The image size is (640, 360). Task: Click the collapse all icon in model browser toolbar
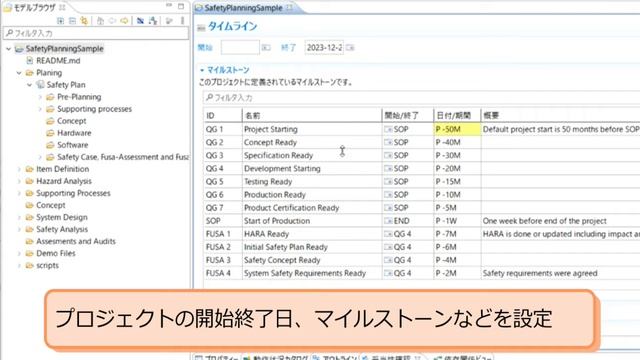(x=72, y=21)
